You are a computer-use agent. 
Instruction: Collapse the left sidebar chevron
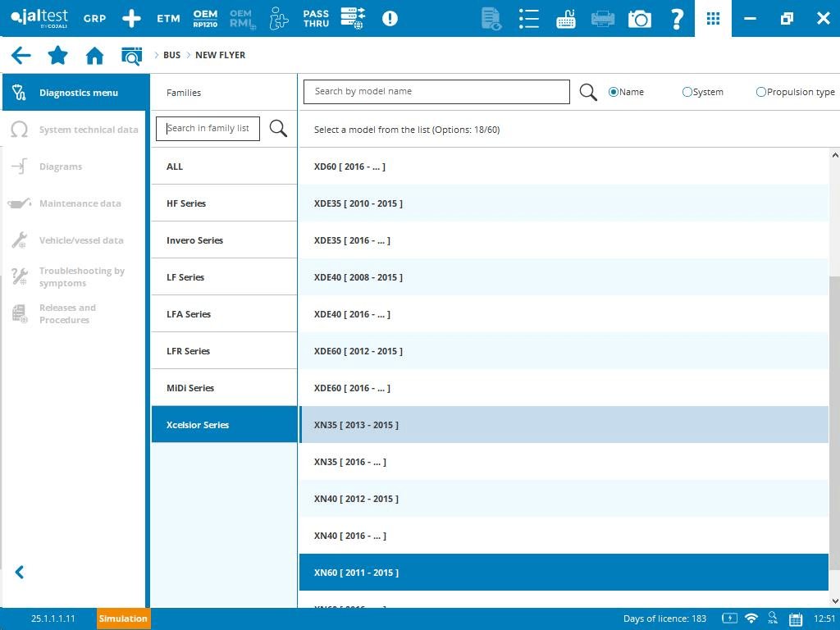pyautogui.click(x=20, y=573)
